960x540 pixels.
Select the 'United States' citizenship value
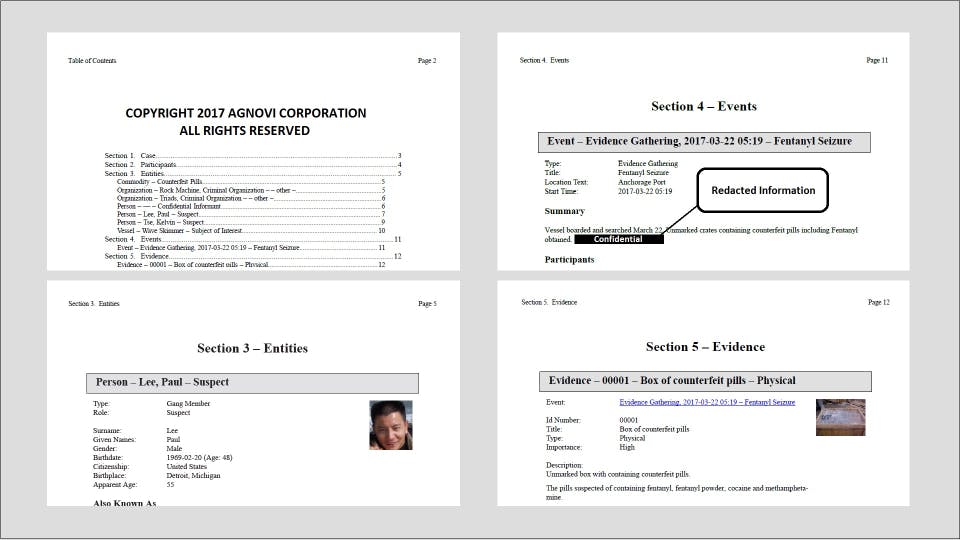point(186,467)
